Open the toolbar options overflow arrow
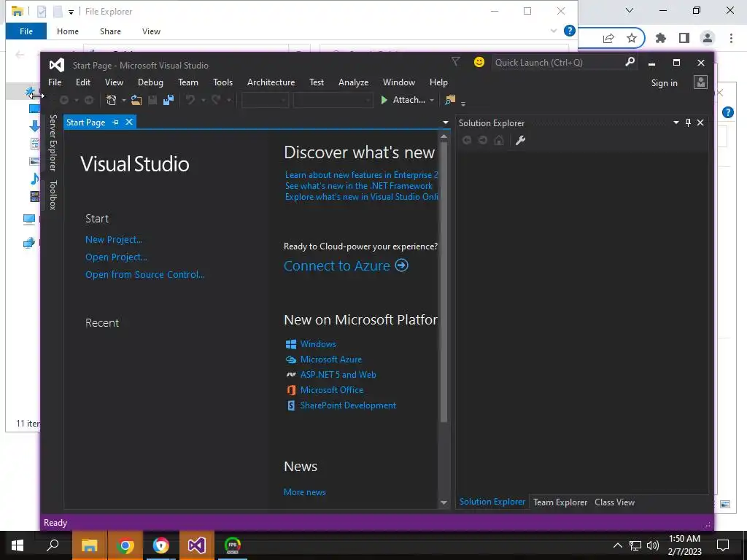 (463, 104)
